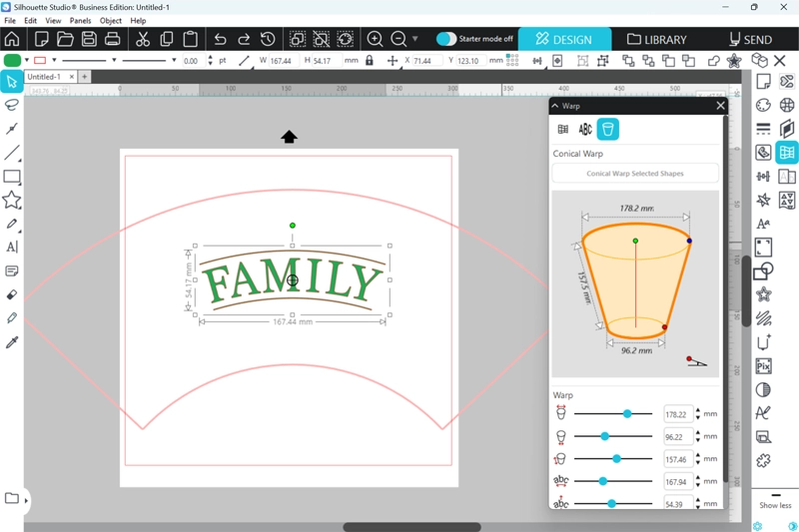This screenshot has width=799, height=532.
Task: Click the Undo arrow
Action: coord(221,39)
